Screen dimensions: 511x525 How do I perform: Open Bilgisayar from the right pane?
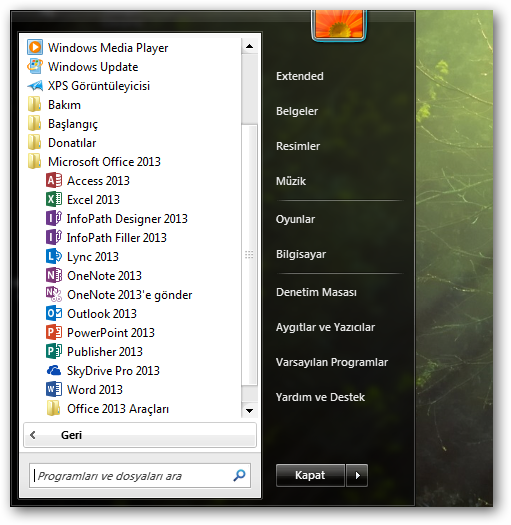pos(301,254)
